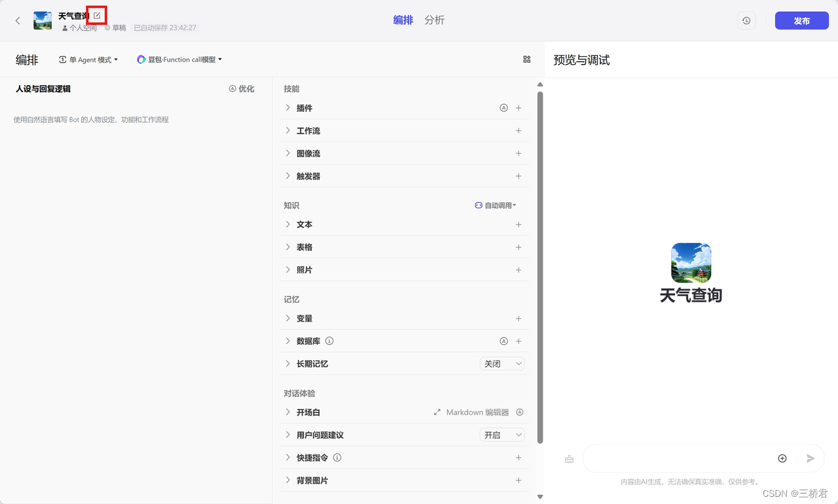Click the vertical scrollbar of the skills panel
The height and width of the screenshot is (504, 838).
pyautogui.click(x=540, y=267)
